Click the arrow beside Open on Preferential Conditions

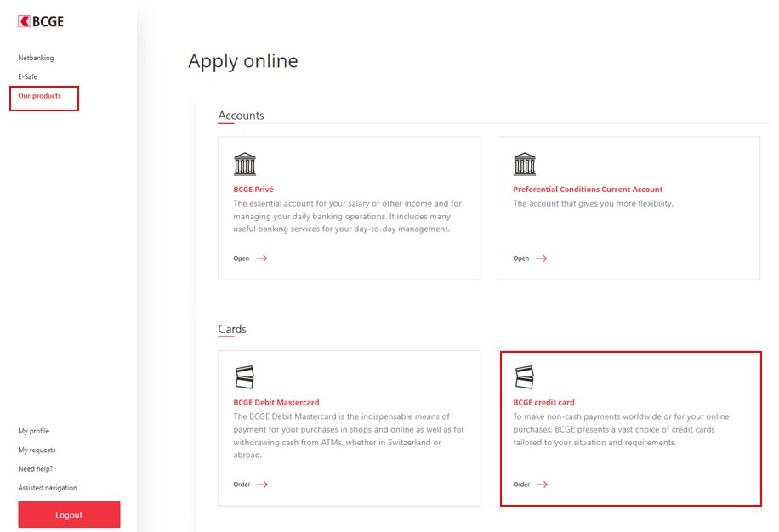pos(542,258)
